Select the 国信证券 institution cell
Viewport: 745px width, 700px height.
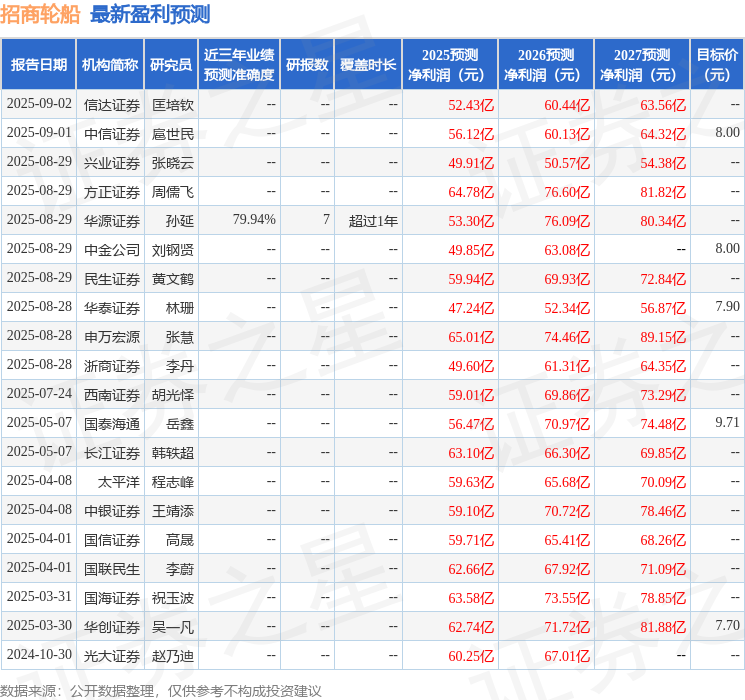tap(112, 540)
